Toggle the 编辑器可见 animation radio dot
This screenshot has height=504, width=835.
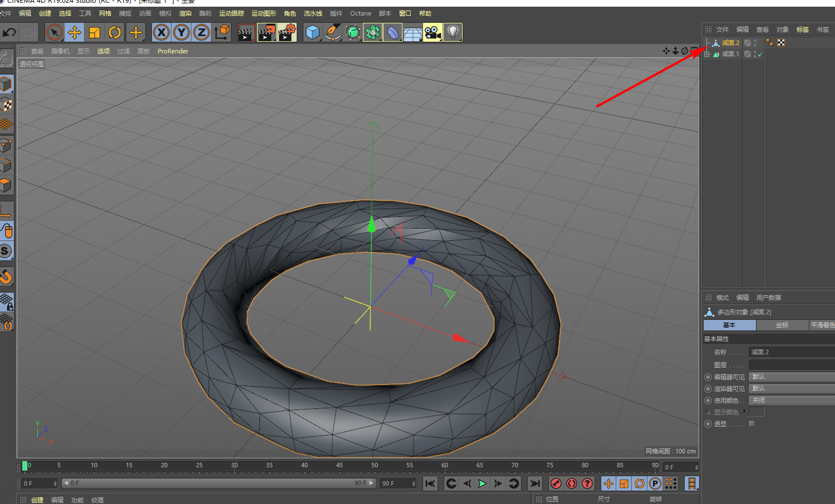point(708,377)
